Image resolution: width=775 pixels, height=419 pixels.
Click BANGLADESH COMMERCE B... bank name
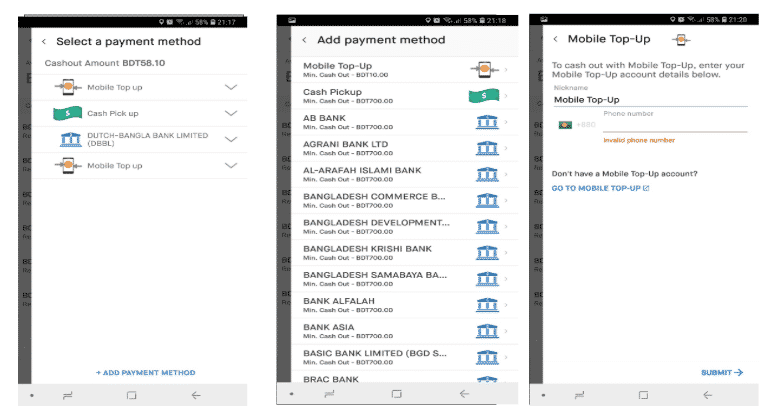pyautogui.click(x=374, y=196)
